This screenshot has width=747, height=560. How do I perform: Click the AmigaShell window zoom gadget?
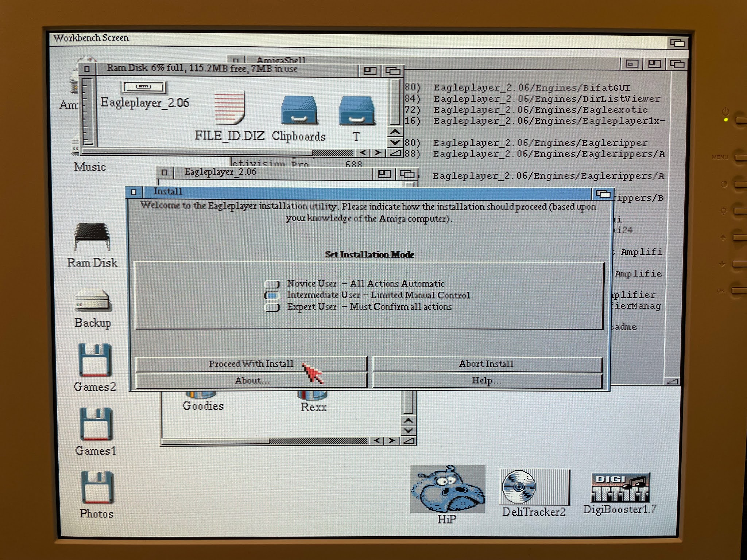654,64
